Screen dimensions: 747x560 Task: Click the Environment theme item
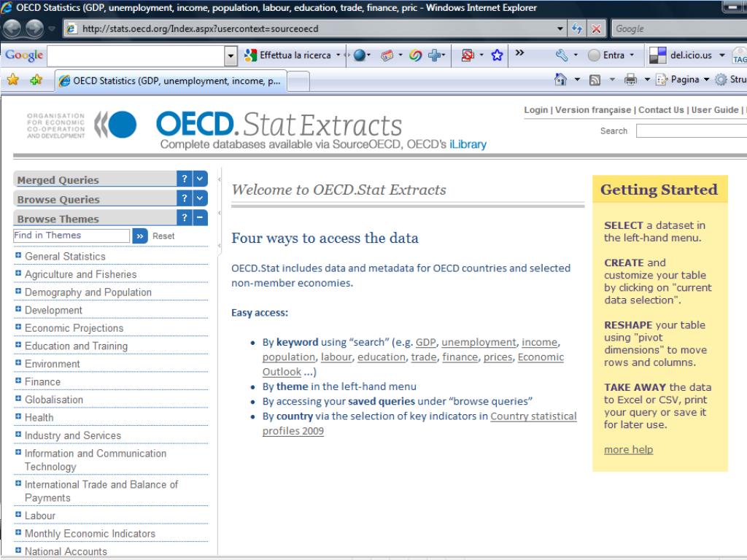[53, 364]
